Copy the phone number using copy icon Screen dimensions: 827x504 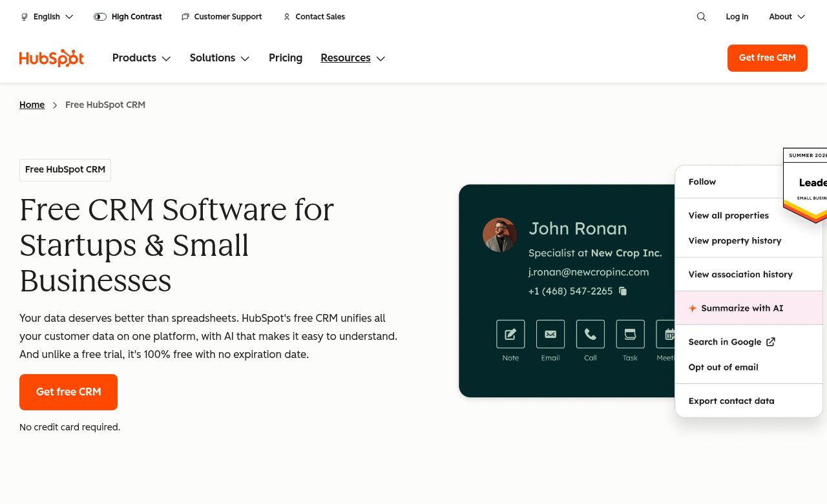coord(623,291)
